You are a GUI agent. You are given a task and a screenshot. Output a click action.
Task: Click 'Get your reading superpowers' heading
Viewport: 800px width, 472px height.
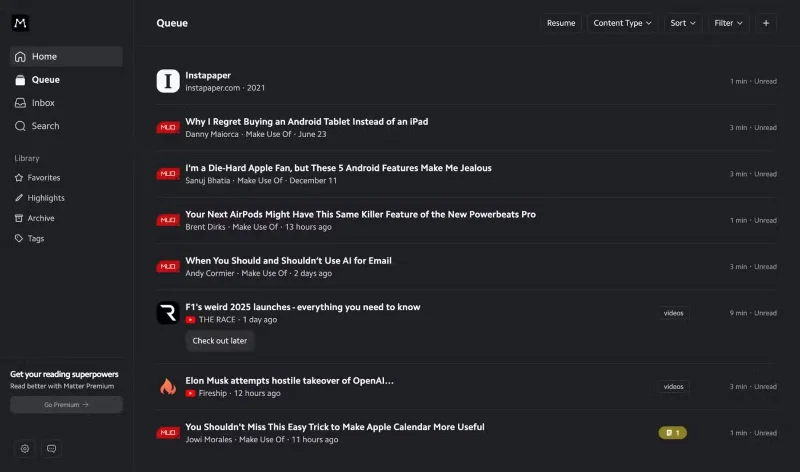(x=64, y=375)
